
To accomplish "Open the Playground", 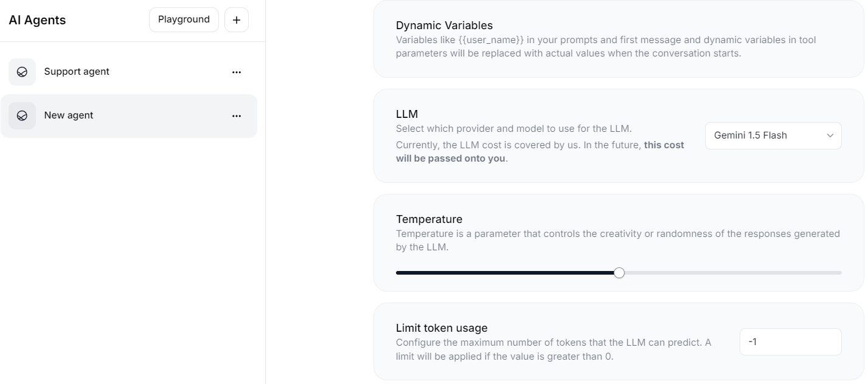I will point(184,19).
